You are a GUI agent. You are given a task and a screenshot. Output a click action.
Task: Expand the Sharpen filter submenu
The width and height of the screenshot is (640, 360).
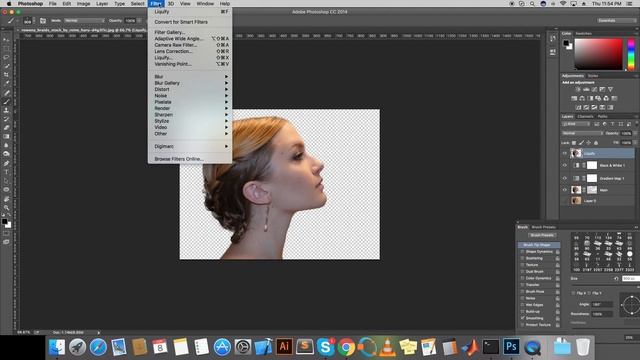[190, 115]
